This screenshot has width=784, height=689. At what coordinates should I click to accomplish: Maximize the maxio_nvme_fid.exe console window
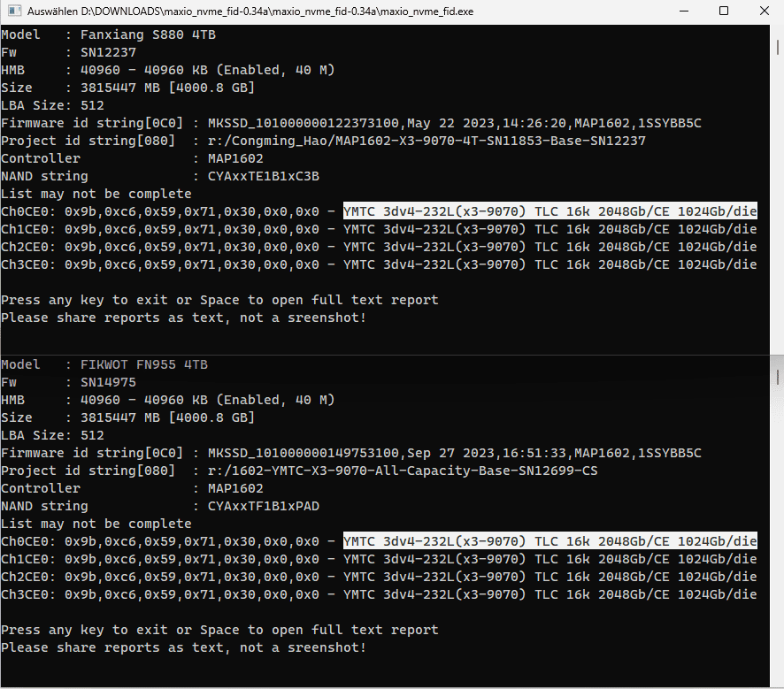[x=724, y=11]
